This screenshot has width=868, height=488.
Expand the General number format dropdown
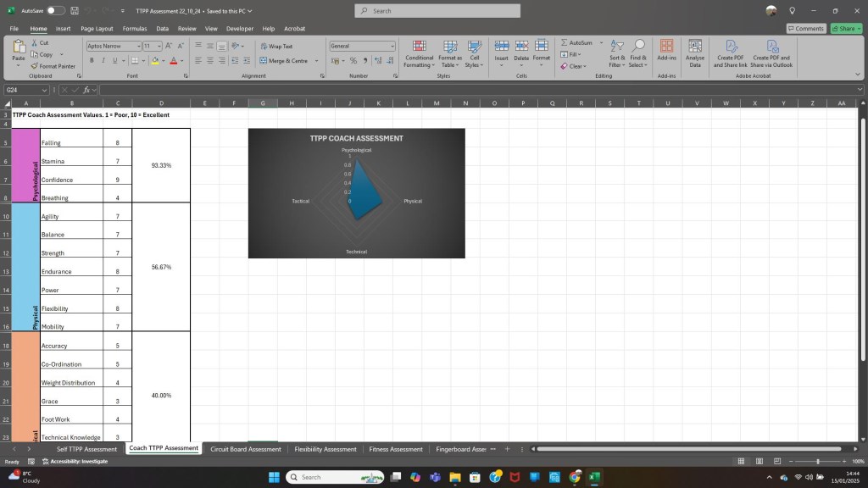[x=392, y=46]
